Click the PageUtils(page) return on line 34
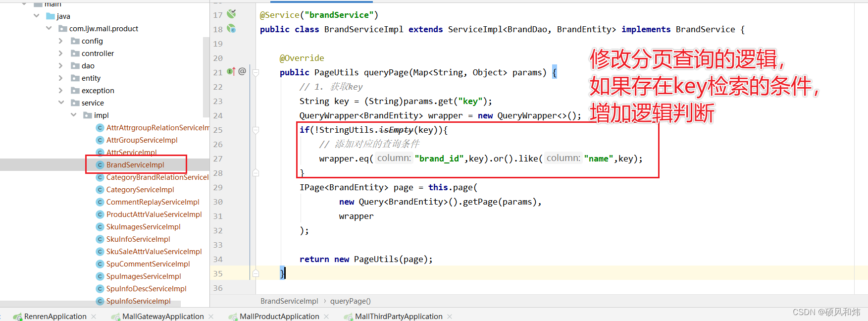The height and width of the screenshot is (321, 868). 391,259
